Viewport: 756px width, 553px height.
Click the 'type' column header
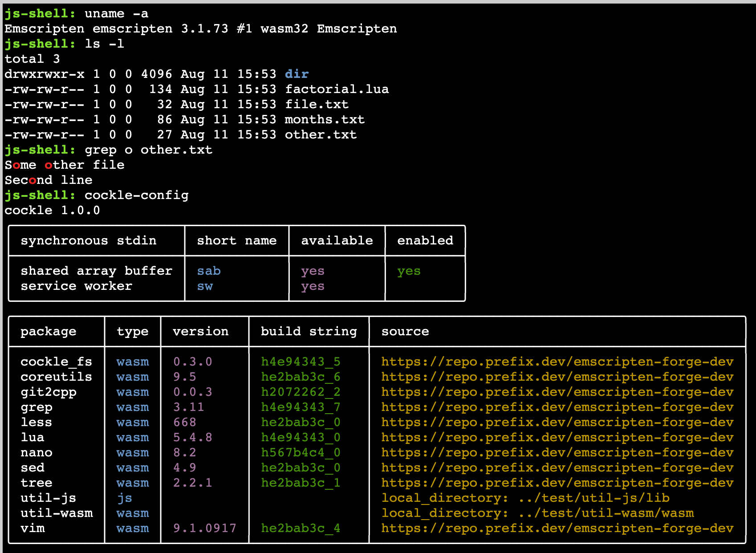coord(133,332)
